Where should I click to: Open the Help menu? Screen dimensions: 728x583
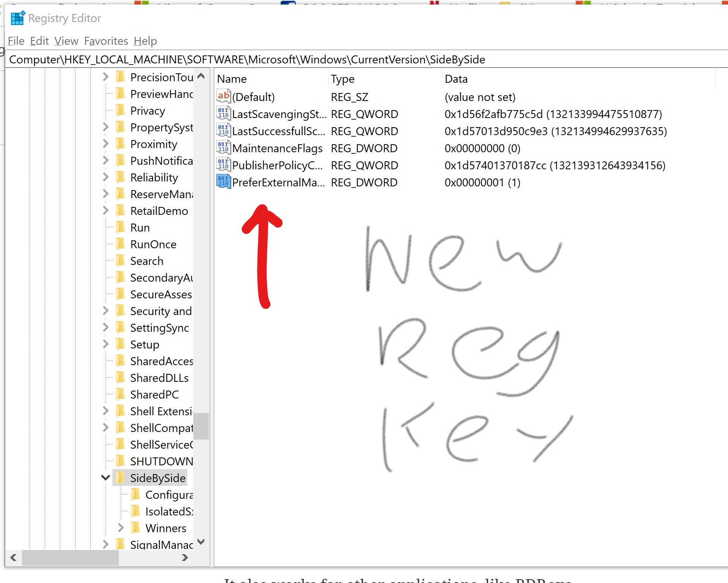[145, 41]
